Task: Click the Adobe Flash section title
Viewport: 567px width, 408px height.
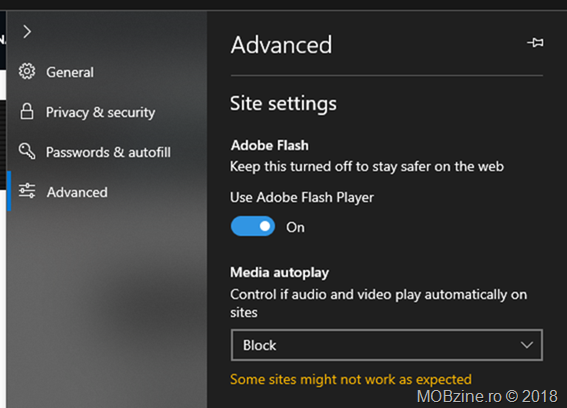Action: click(x=270, y=145)
